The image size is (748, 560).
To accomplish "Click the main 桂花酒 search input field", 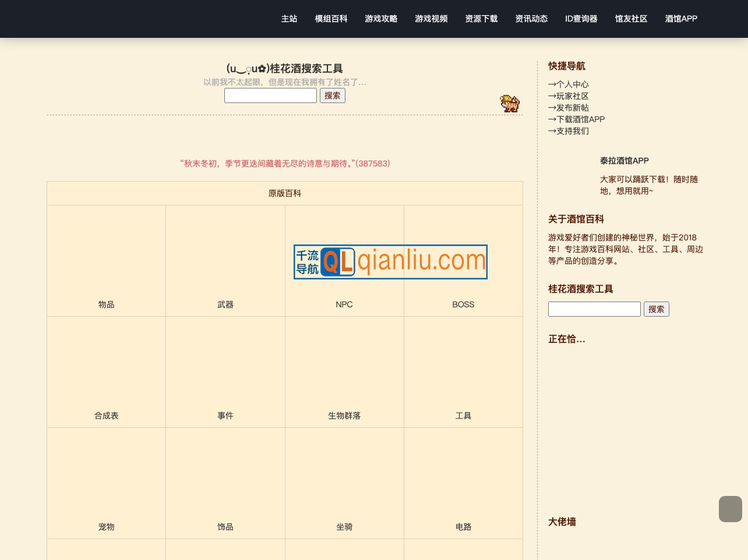I will coord(270,95).
